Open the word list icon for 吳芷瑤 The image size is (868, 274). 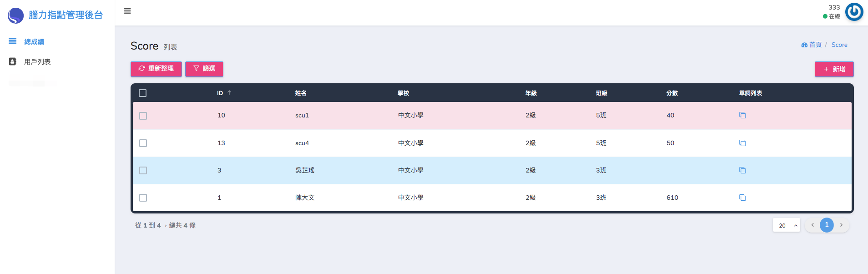point(742,170)
